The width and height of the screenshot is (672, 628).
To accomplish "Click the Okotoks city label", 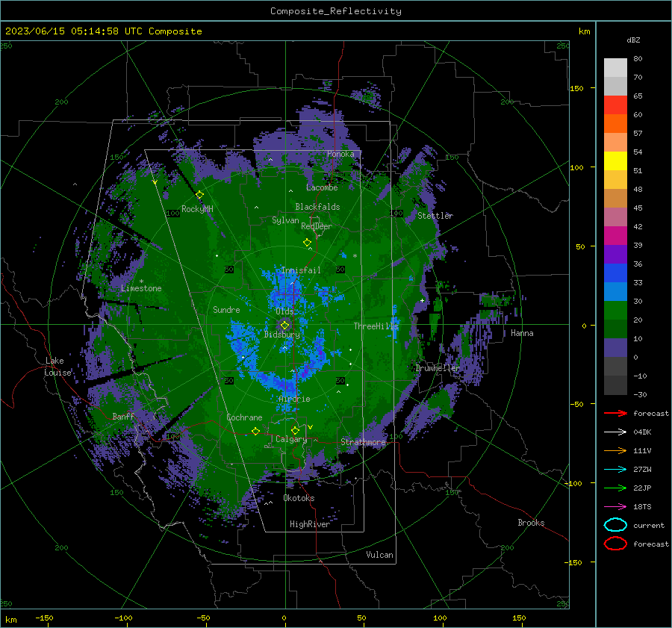I will click(x=299, y=498).
